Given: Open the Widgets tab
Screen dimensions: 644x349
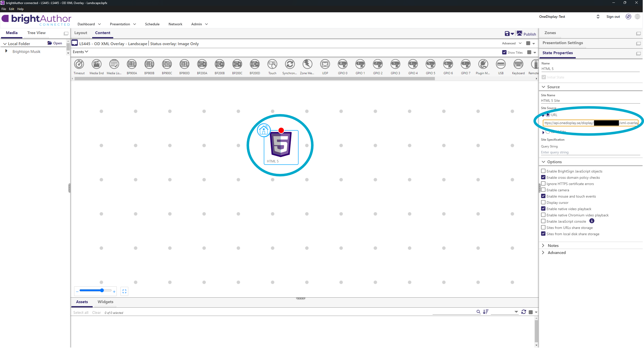Looking at the screenshot, I should pyautogui.click(x=105, y=302).
